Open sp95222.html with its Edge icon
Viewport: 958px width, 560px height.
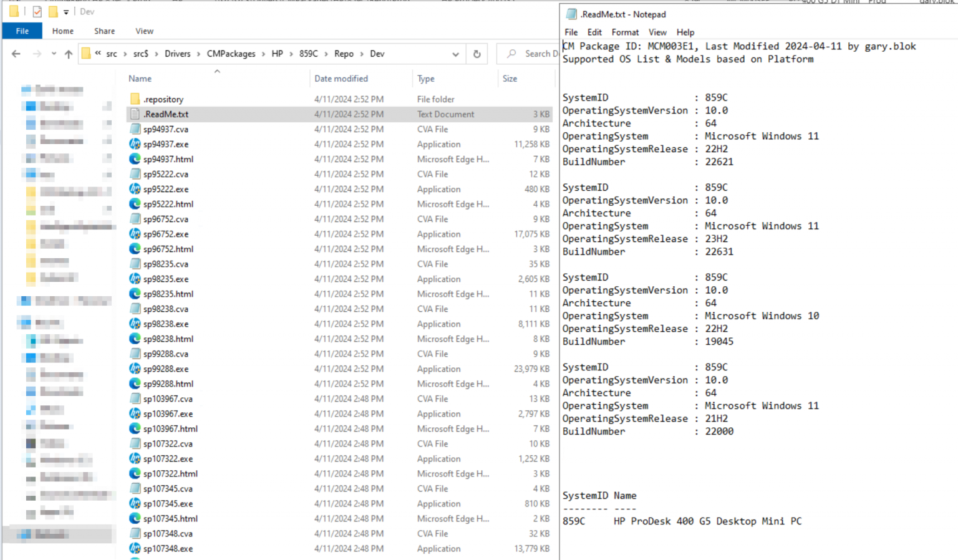coord(135,204)
